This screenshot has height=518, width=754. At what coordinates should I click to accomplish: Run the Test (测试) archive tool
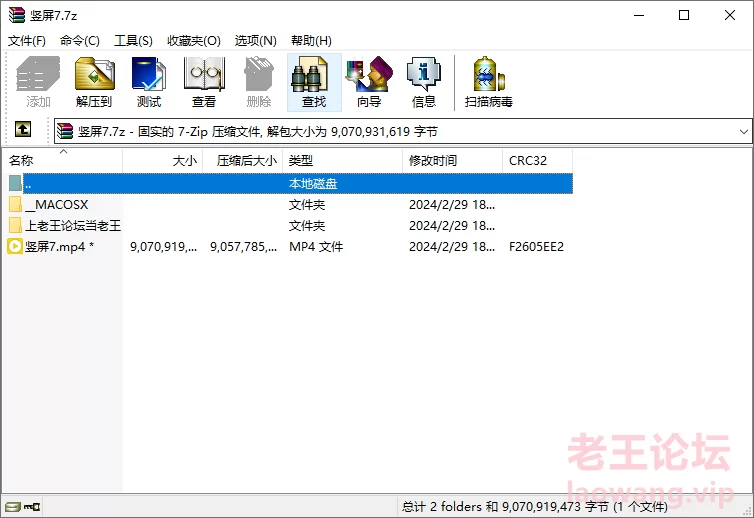[x=149, y=82]
